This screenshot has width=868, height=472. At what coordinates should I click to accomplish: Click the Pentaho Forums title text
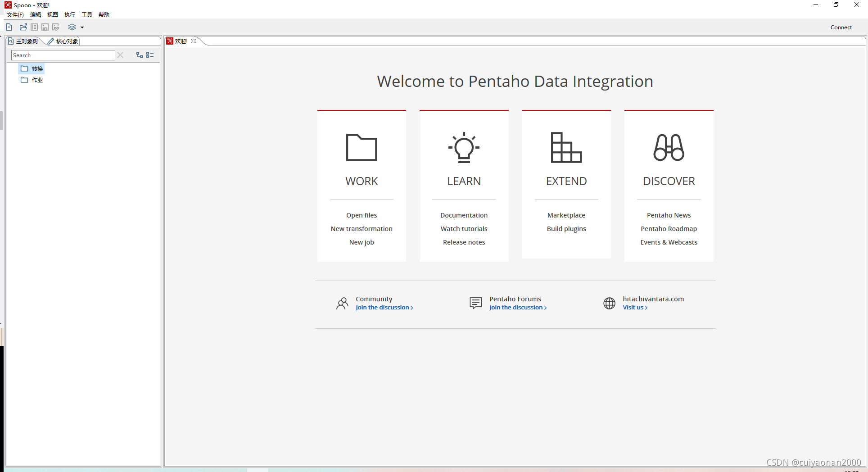(x=515, y=299)
